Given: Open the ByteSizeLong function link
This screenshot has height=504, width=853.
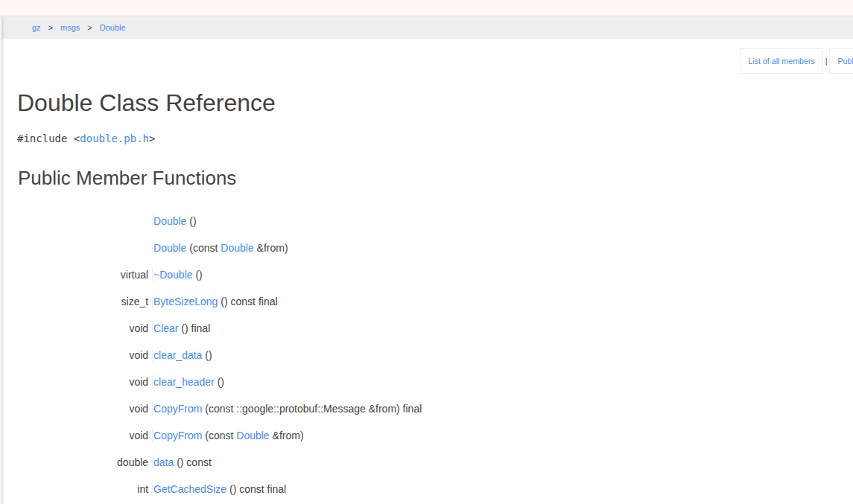Looking at the screenshot, I should coord(185,302).
